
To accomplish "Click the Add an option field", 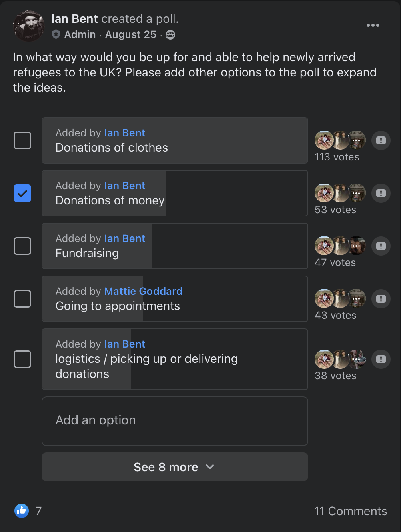I will tap(175, 421).
